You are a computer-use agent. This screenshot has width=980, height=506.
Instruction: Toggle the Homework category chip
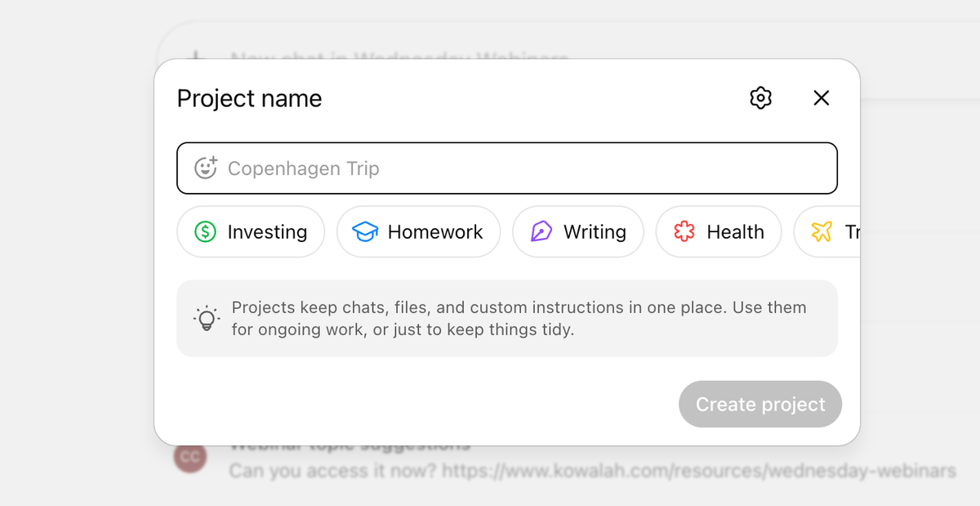pos(418,231)
